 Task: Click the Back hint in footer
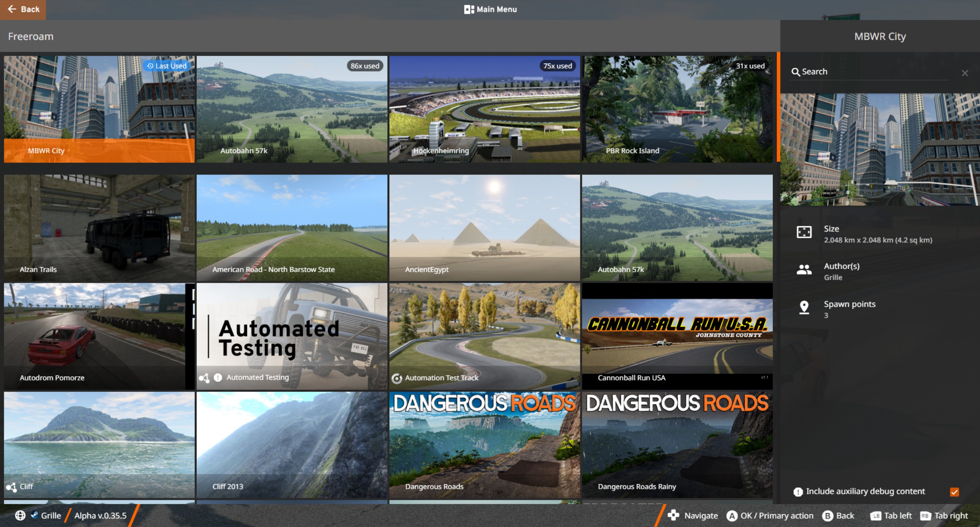click(845, 516)
